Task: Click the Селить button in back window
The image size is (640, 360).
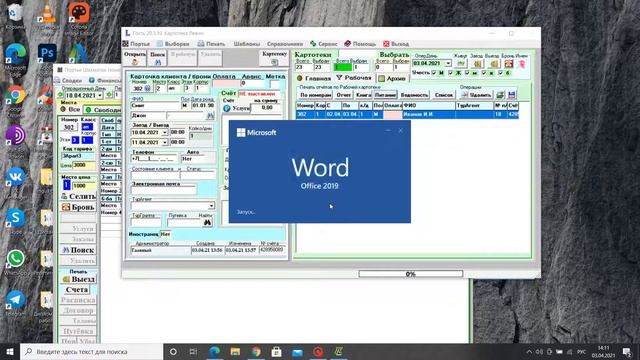Action: point(78,196)
